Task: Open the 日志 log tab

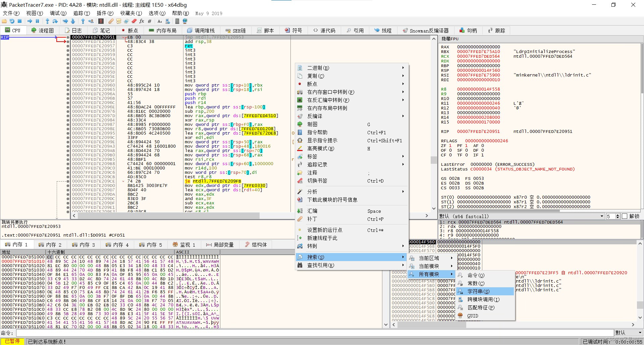Action: click(73, 31)
